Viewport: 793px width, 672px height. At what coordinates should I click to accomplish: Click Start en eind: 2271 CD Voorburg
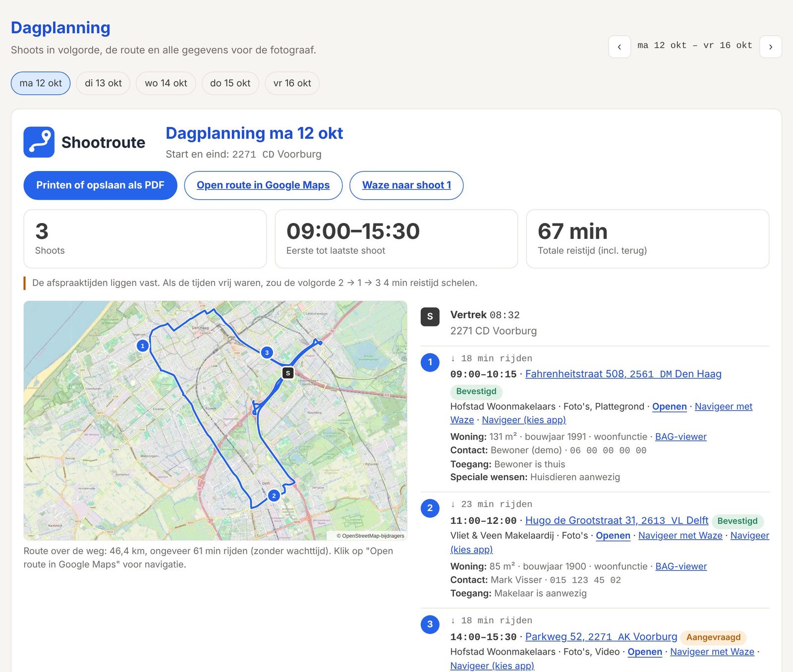tap(243, 154)
